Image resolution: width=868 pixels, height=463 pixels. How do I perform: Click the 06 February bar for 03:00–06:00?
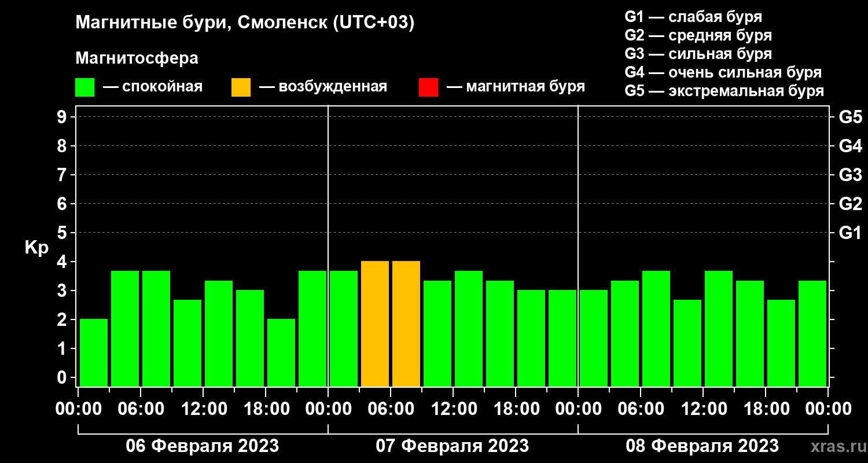(x=125, y=328)
